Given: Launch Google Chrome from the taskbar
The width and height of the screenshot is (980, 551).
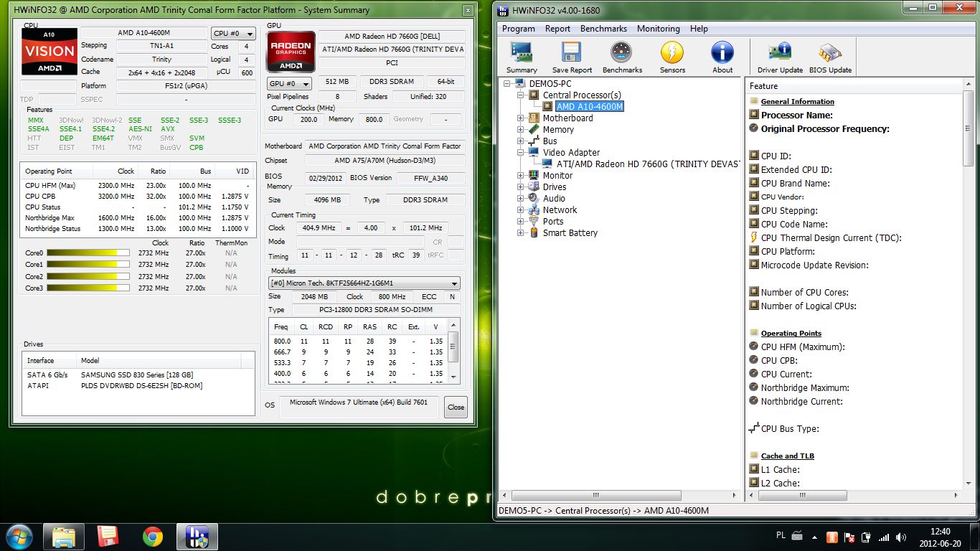Looking at the screenshot, I should point(152,537).
